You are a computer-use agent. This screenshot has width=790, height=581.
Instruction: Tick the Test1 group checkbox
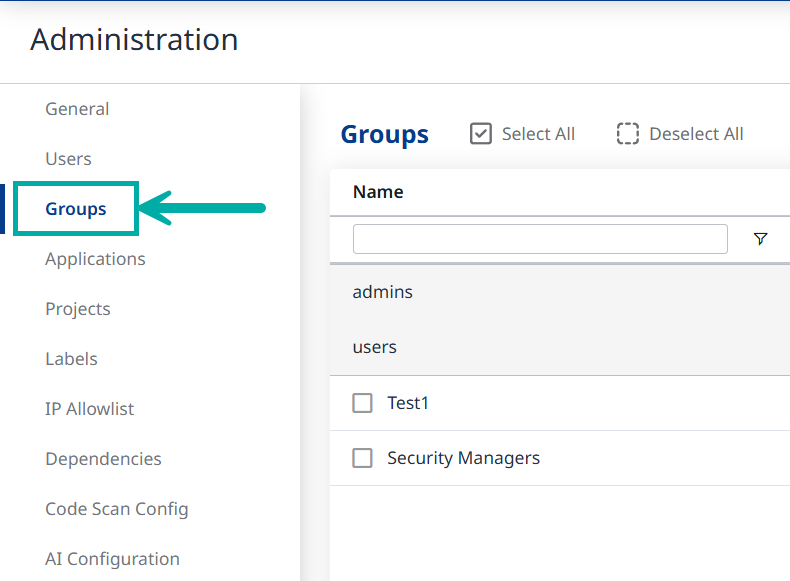tap(362, 403)
